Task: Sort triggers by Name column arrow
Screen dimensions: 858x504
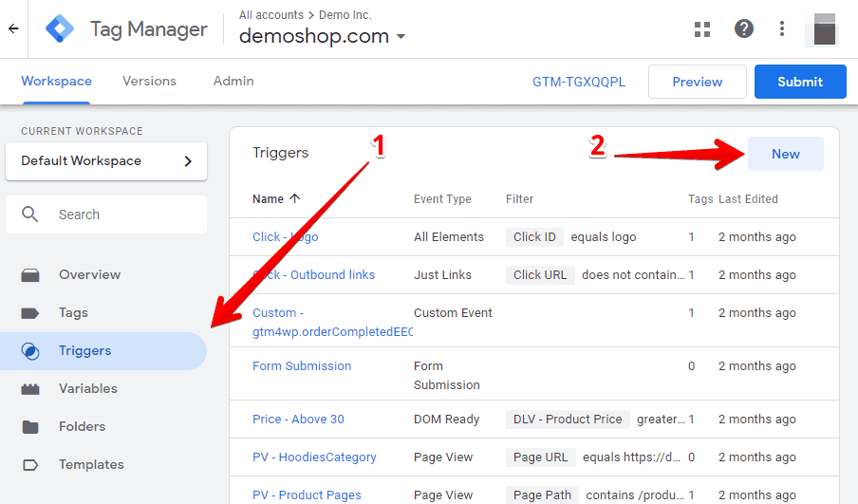Action: coord(295,198)
